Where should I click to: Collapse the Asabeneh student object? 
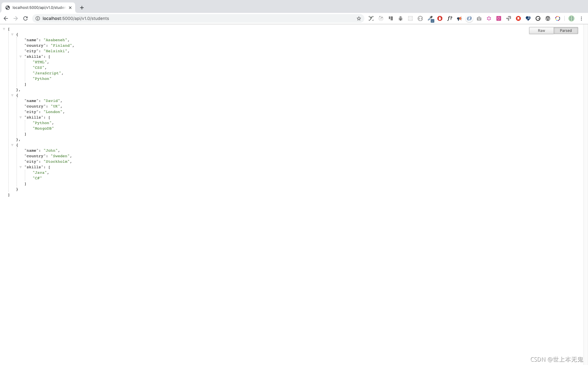(x=12, y=35)
